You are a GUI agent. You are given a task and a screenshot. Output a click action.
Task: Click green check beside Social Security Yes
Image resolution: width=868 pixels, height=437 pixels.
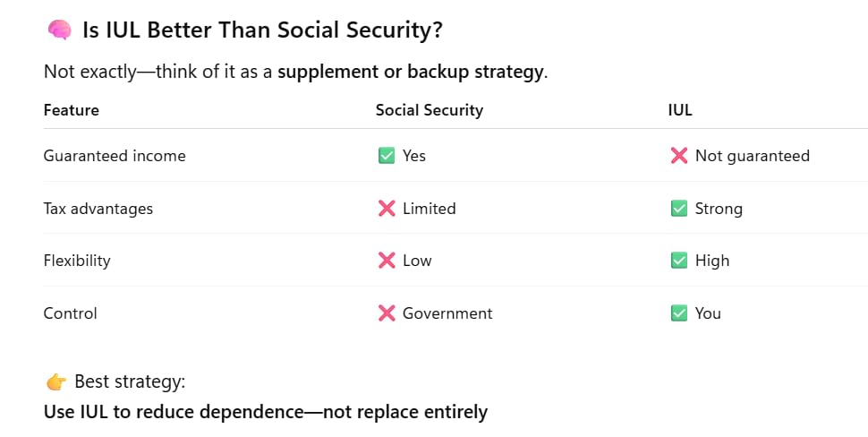(387, 156)
